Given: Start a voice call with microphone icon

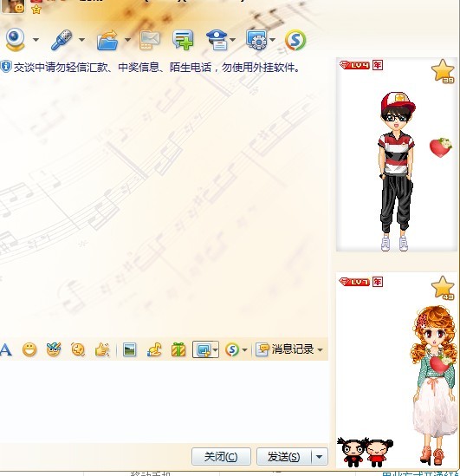Looking at the screenshot, I should tap(62, 40).
